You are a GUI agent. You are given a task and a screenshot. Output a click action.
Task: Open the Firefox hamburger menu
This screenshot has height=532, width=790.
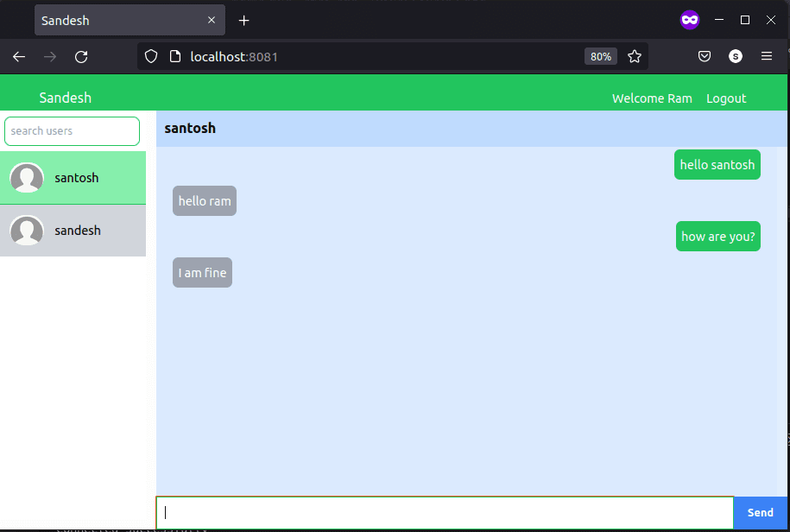pyautogui.click(x=767, y=56)
